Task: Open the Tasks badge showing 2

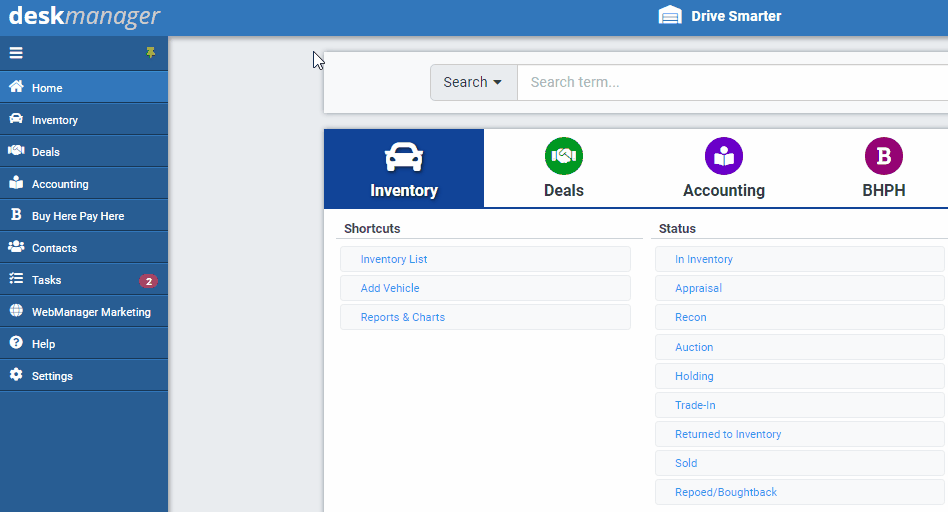Action: click(148, 281)
